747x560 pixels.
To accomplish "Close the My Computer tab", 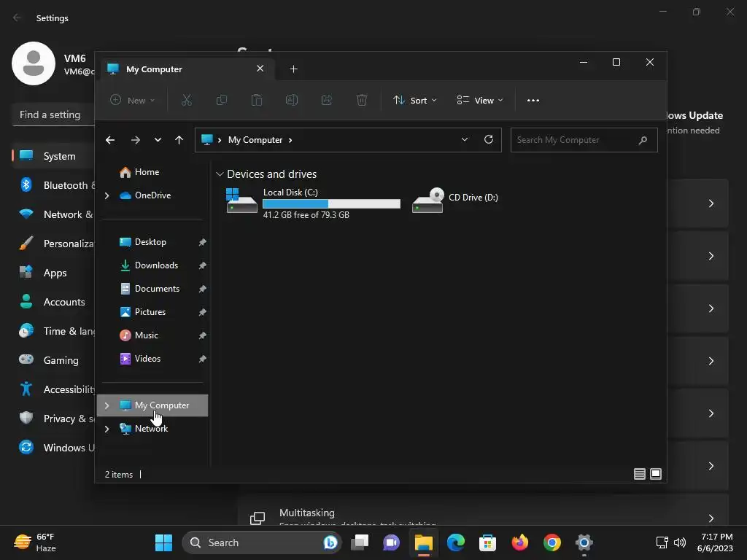I will click(260, 69).
